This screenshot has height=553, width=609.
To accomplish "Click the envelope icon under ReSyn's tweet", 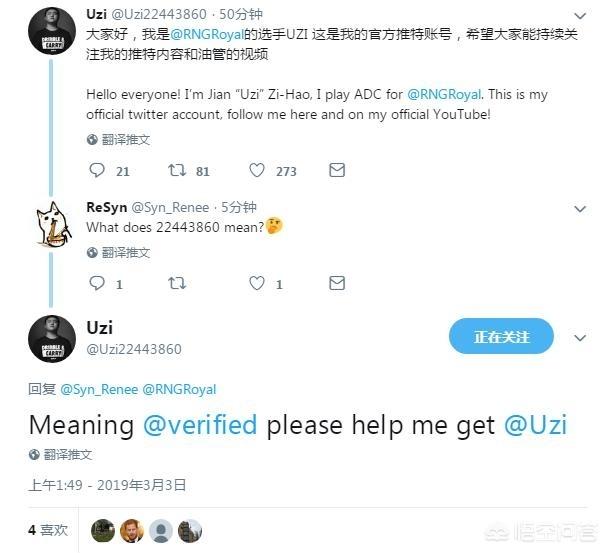I will (x=337, y=283).
